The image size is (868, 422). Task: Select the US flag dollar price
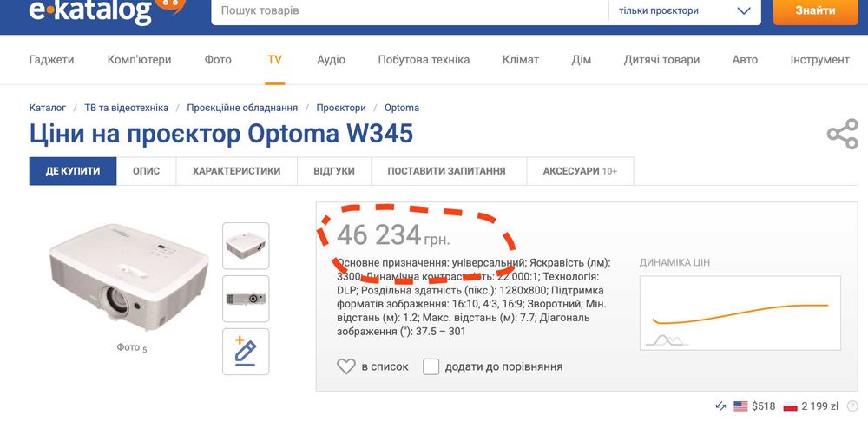tap(754, 406)
